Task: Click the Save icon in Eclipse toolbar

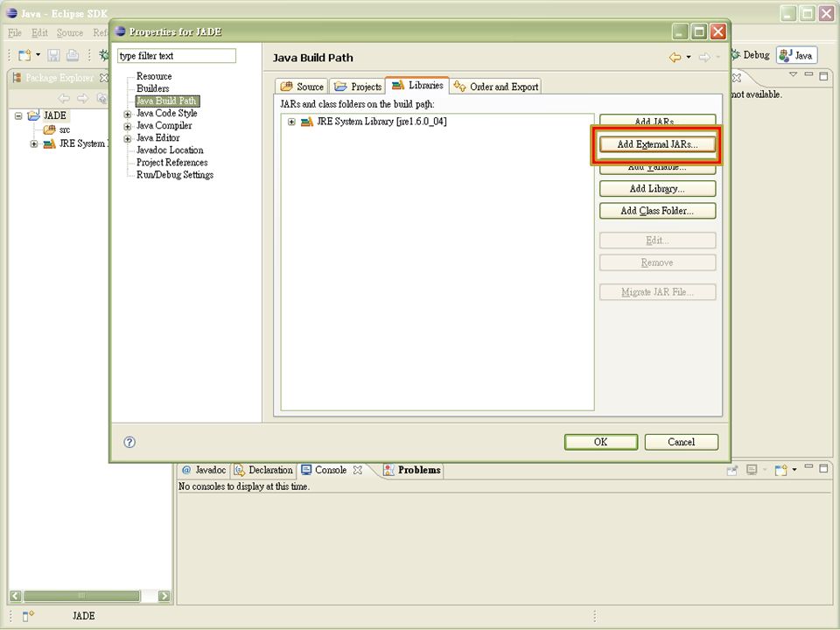Action: pos(53,54)
